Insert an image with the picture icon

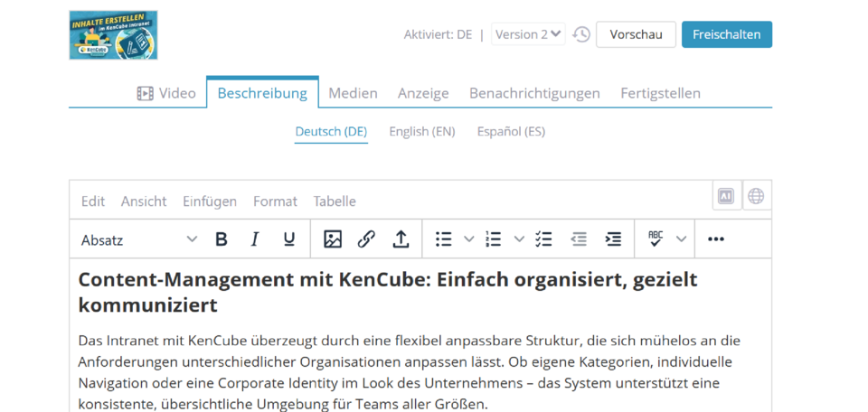[x=333, y=239]
